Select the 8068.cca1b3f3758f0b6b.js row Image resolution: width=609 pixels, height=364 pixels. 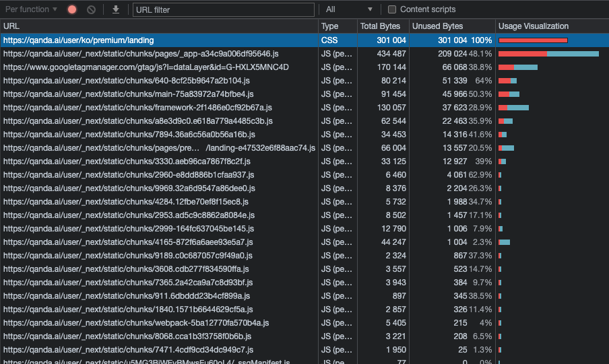click(304, 336)
